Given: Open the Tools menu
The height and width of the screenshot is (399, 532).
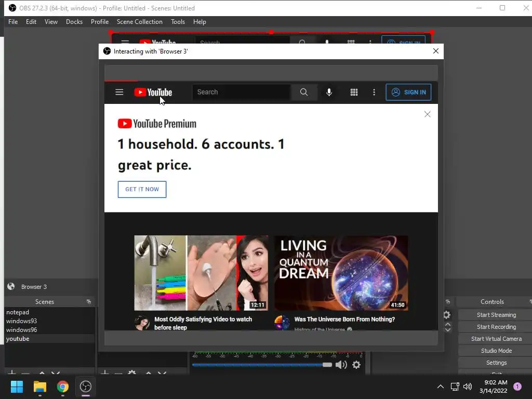Looking at the screenshot, I should 178,22.
